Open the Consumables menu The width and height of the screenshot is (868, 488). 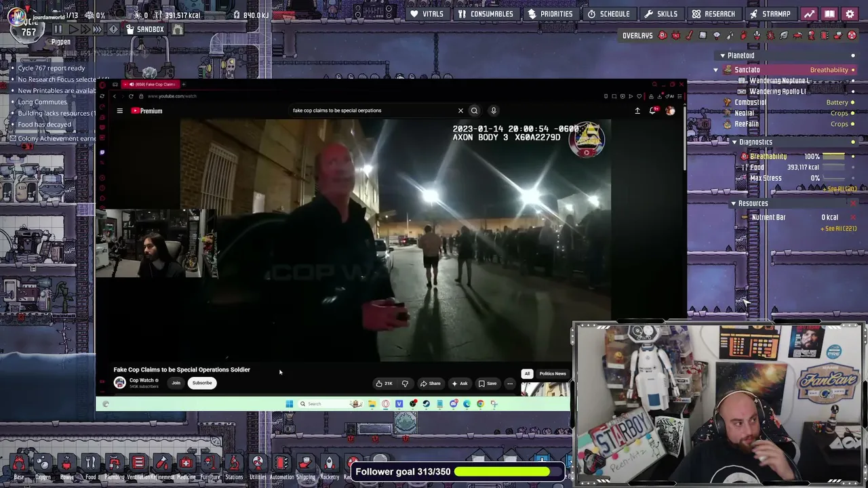pos(485,14)
